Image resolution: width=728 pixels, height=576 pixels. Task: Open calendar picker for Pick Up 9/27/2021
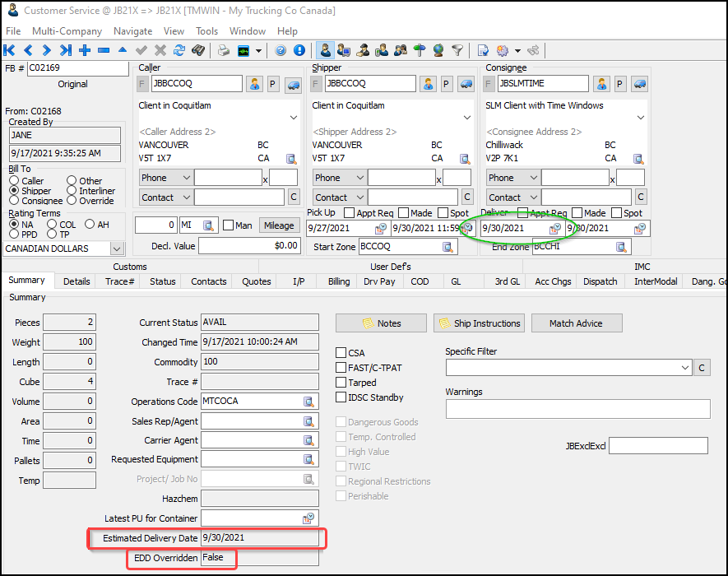tap(380, 229)
